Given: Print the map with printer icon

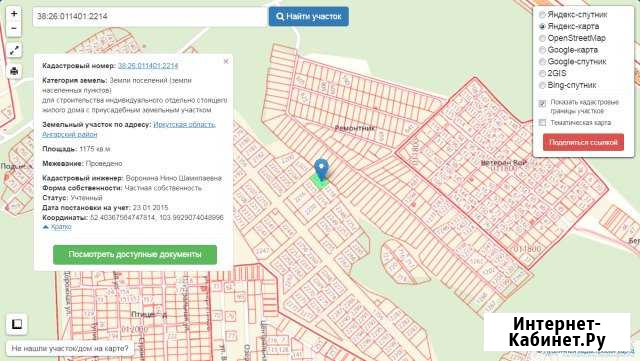Looking at the screenshot, I should (x=14, y=71).
